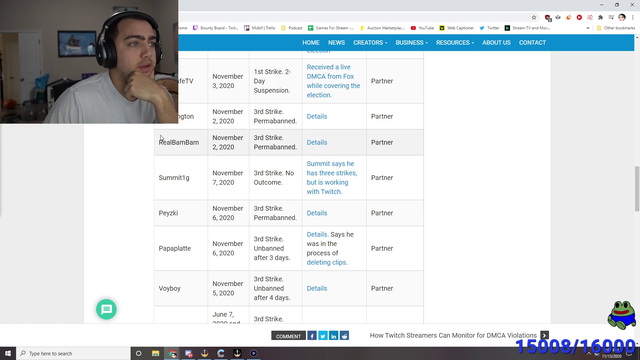Image resolution: width=640 pixels, height=360 pixels.
Task: Open Details link for Voyboy
Action: tap(317, 288)
